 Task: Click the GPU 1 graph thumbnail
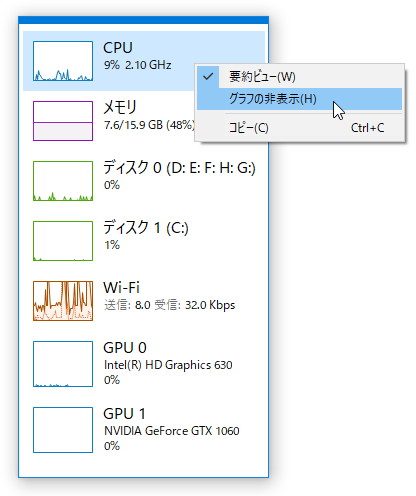tap(63, 430)
